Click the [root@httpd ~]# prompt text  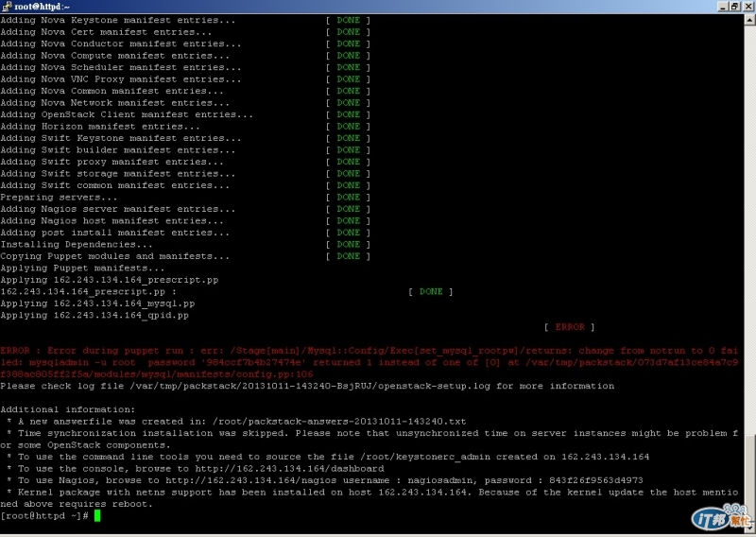point(44,516)
